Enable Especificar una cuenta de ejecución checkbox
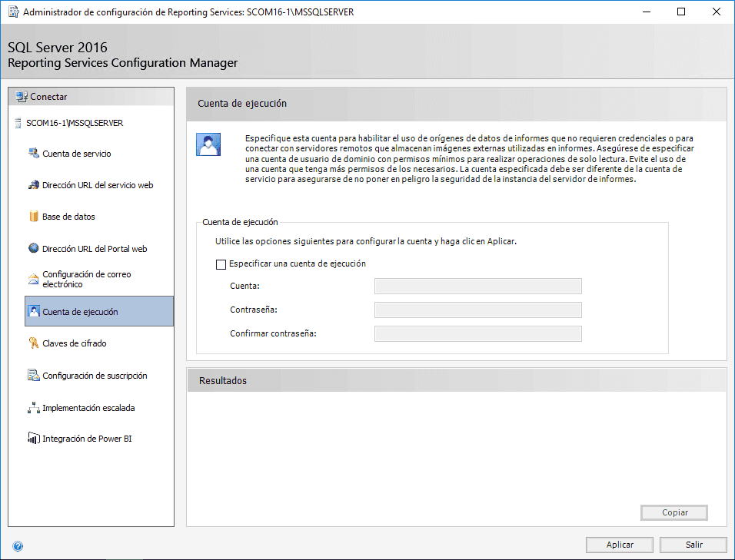This screenshot has height=560, width=735. 221,264
